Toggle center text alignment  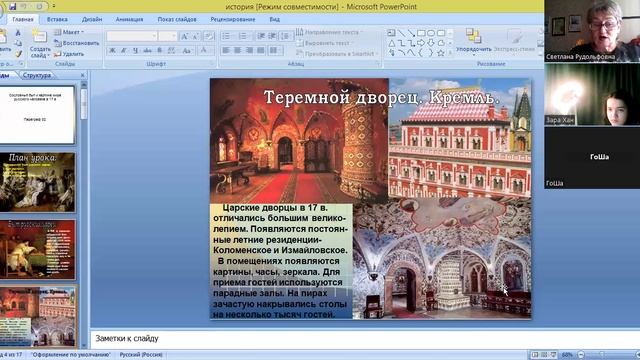coord(237,50)
